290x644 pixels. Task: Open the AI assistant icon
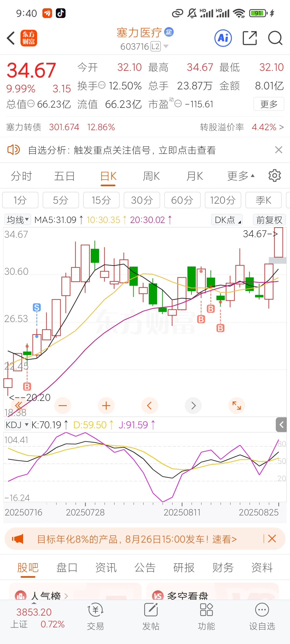tap(223, 38)
